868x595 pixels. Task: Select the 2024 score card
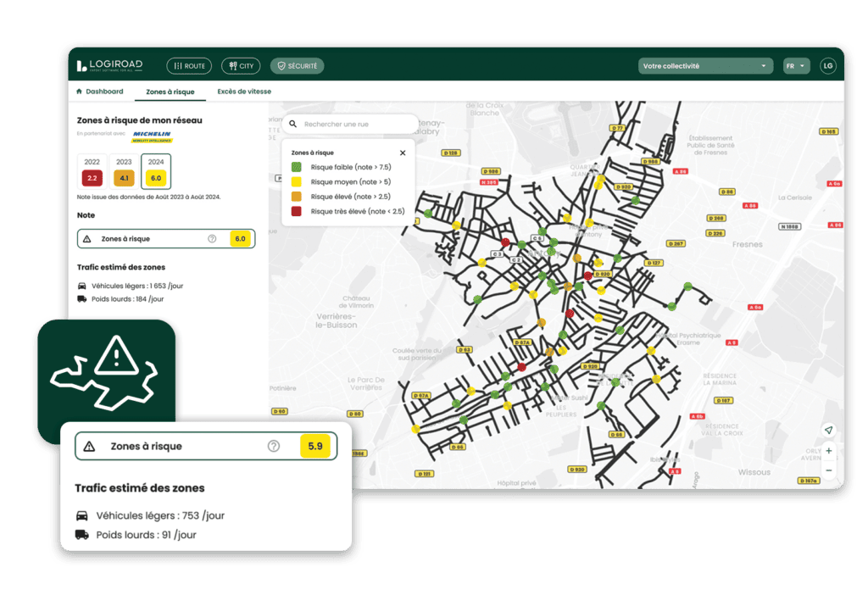[155, 172]
